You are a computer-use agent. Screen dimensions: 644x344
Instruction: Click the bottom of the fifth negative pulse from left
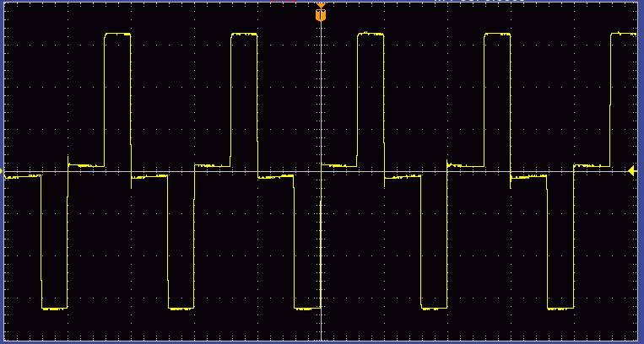tap(560, 309)
